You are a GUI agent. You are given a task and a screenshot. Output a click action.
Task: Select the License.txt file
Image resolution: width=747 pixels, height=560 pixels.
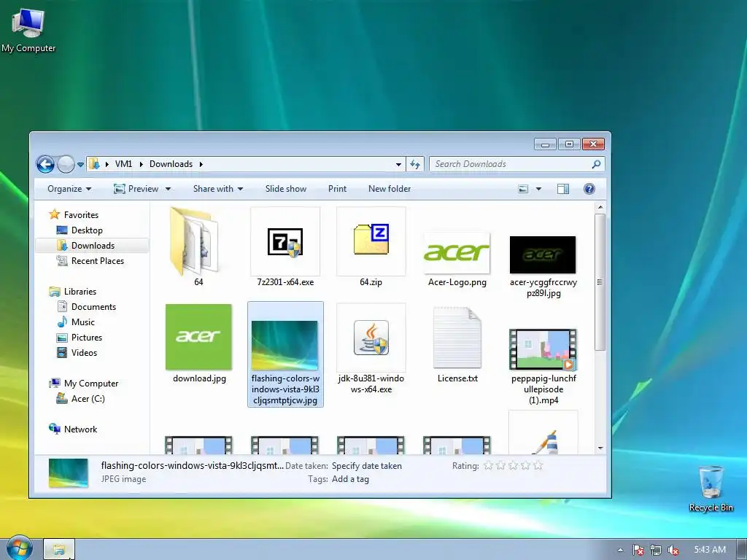point(457,345)
